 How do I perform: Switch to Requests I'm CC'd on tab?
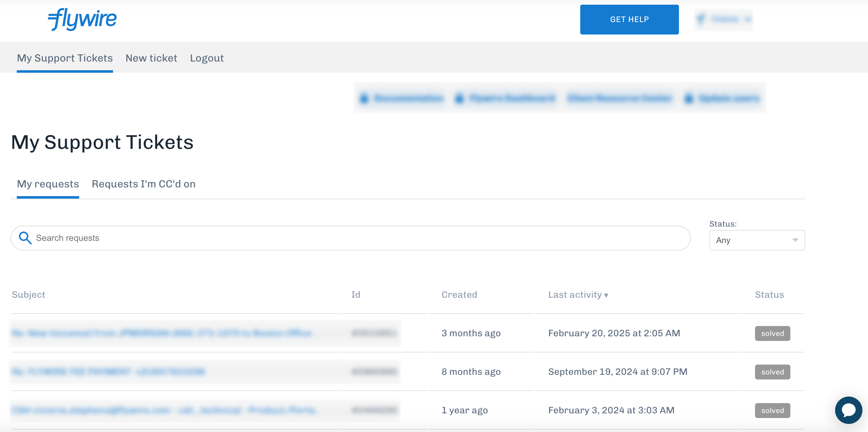[143, 184]
